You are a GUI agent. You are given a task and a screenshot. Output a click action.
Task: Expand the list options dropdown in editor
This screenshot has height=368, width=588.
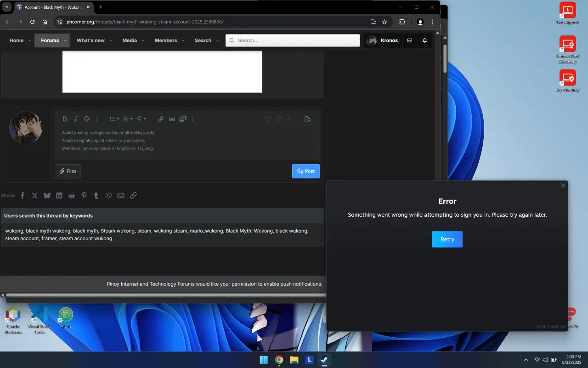[x=114, y=119]
